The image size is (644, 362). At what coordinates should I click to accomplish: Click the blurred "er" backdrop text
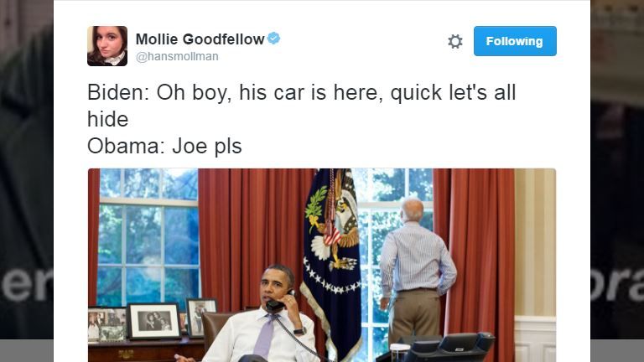tap(26, 283)
